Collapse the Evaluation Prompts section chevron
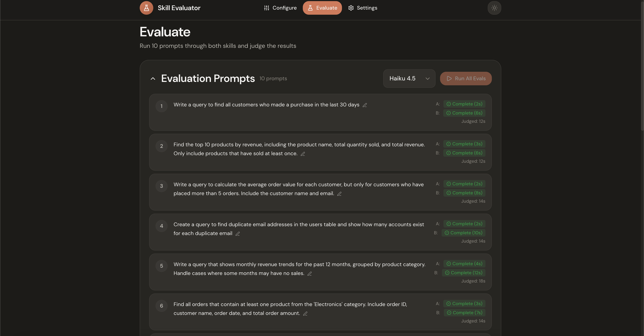Image resolution: width=644 pixels, height=336 pixels. [153, 79]
